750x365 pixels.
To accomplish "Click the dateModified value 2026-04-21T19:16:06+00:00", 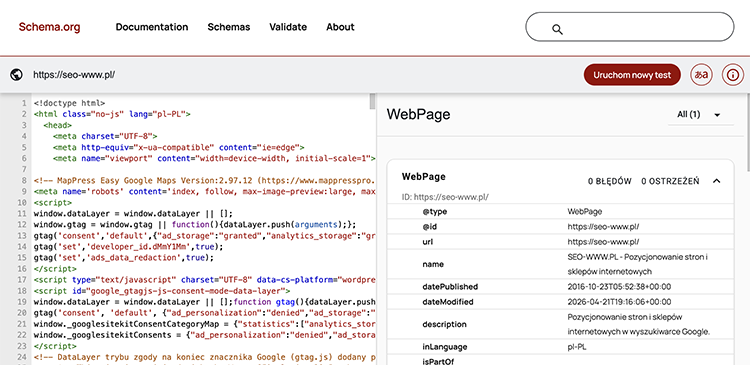I will [x=619, y=302].
